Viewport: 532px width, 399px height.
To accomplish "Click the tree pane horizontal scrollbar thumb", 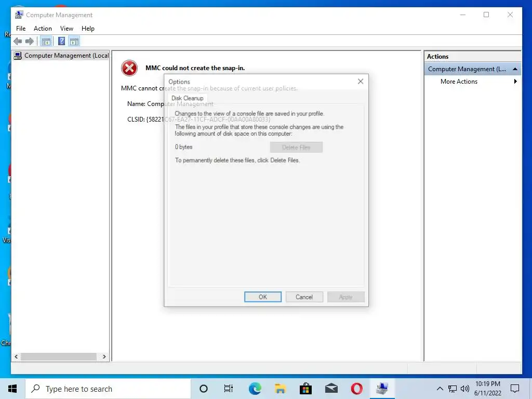I will click(58, 356).
